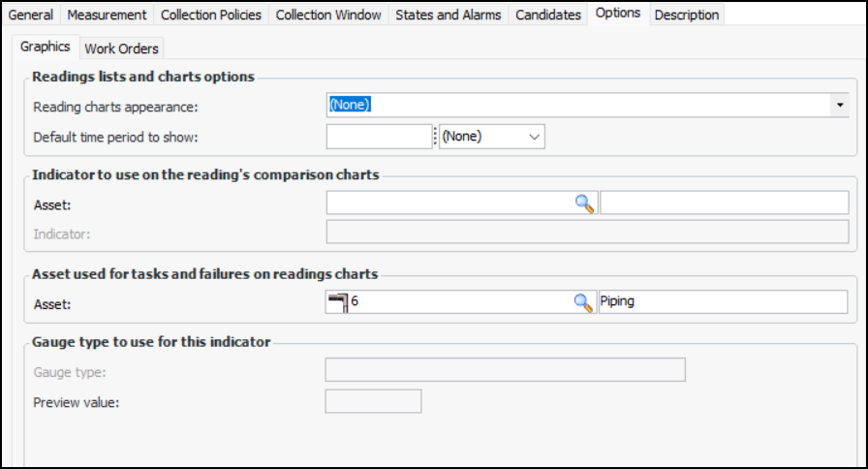Viewport: 868px width, 469px height.
Task: Click the comparison Asset description field
Action: point(724,203)
